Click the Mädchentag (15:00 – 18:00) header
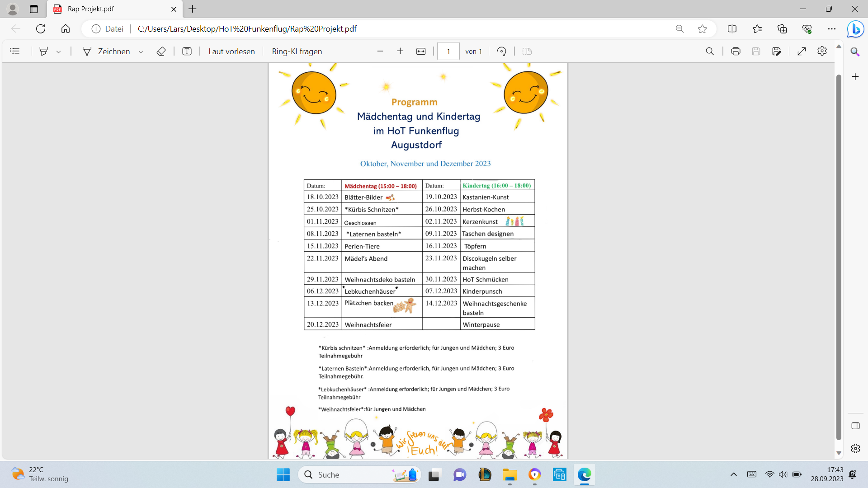Viewport: 868px width, 488px height. (381, 186)
